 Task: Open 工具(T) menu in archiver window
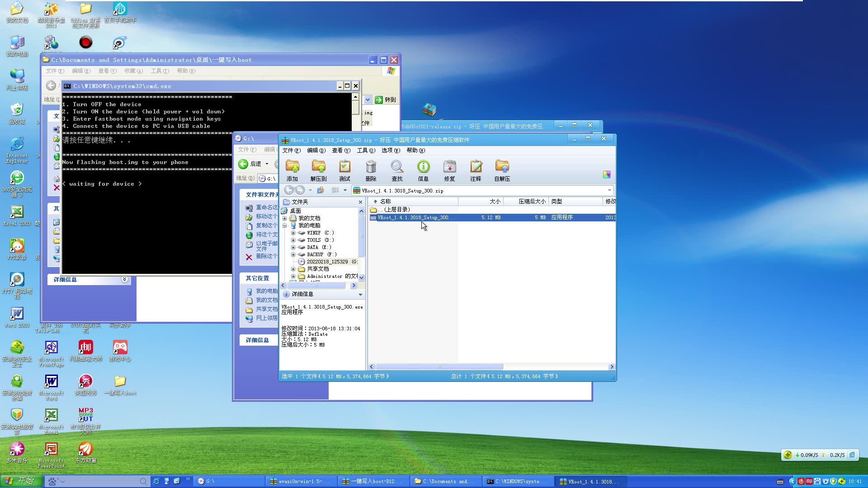click(x=366, y=150)
